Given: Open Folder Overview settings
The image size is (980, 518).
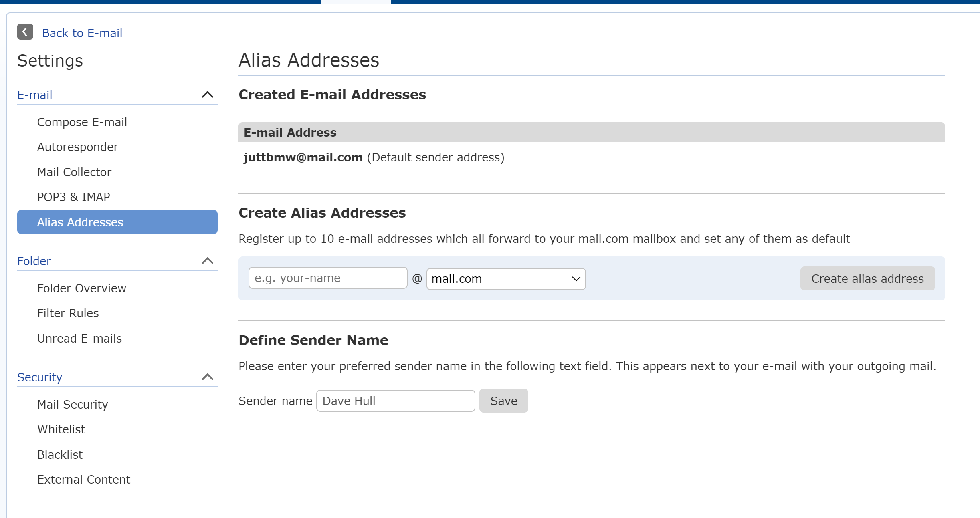Looking at the screenshot, I should point(82,288).
